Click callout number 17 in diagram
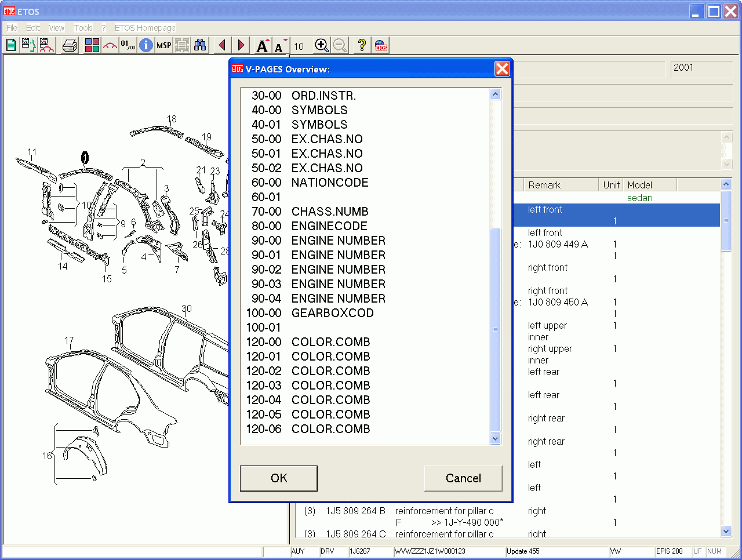Screen dimensions: 742x560 69,340
